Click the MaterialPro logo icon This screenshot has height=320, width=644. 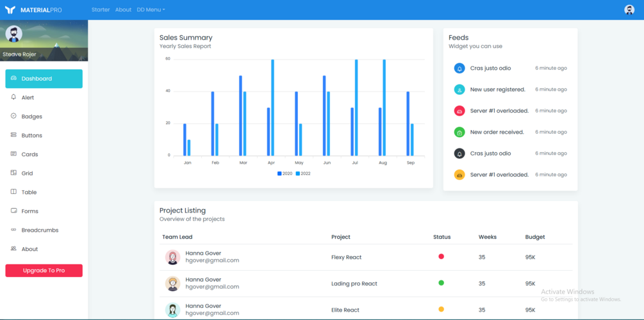pyautogui.click(x=10, y=10)
